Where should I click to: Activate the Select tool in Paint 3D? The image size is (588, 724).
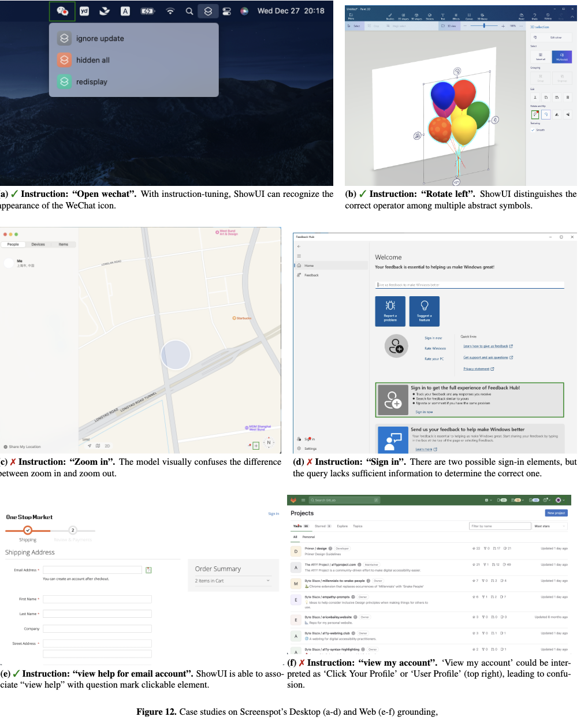tap(354, 26)
